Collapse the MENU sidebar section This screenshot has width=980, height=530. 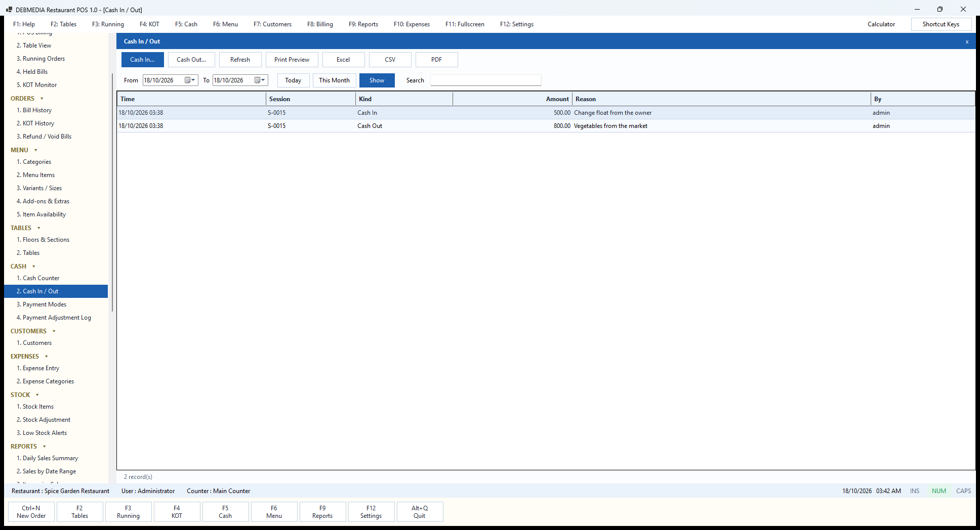[x=35, y=150]
